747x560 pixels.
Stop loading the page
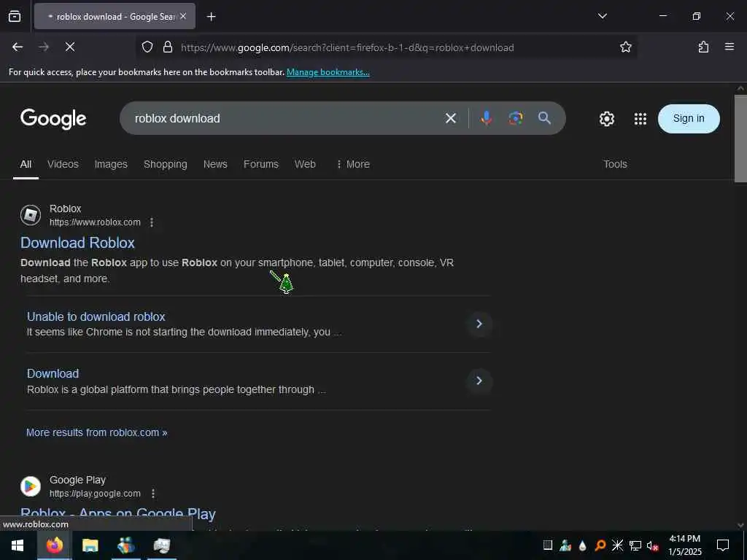tap(70, 47)
